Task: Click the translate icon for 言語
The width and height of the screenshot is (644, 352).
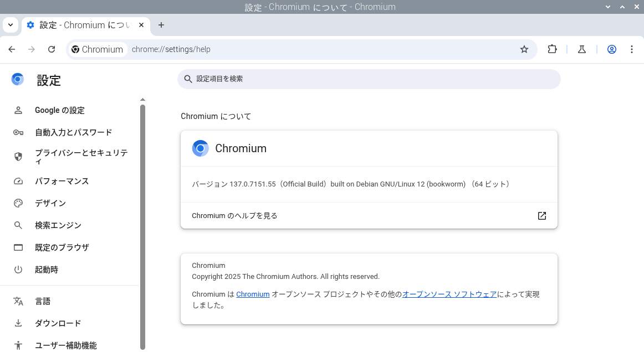Action: 18,302
